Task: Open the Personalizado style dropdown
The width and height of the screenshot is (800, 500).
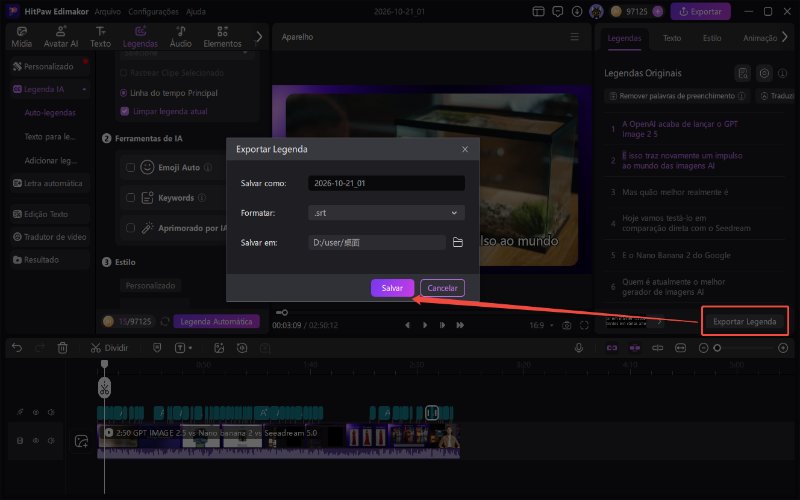Action: 151,285
